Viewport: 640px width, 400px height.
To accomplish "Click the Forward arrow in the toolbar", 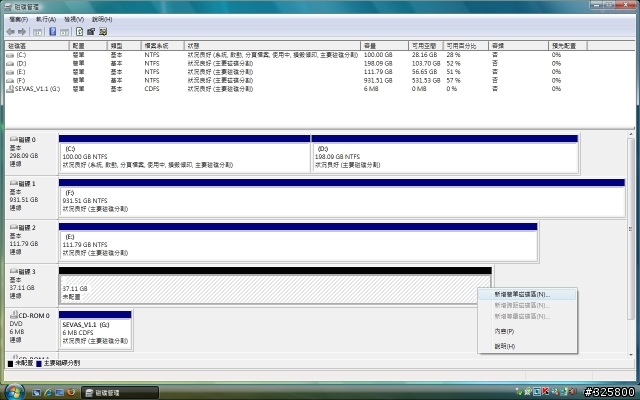I will coord(22,32).
